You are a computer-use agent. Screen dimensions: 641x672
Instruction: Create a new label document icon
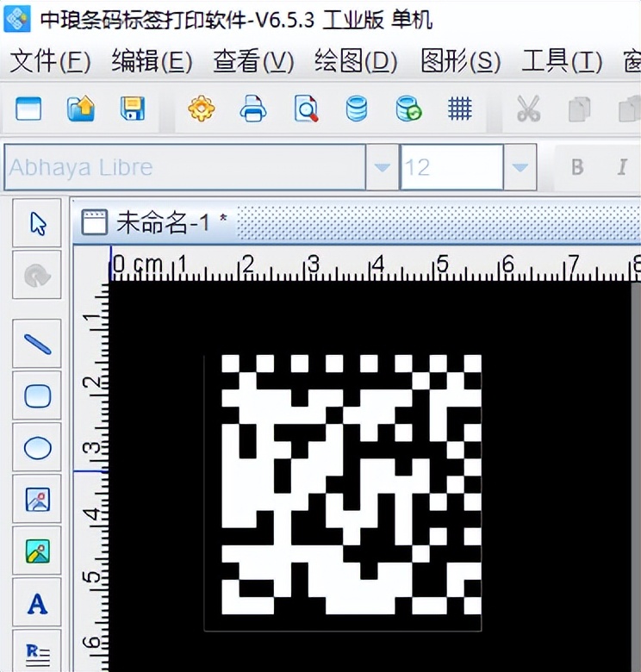point(28,109)
